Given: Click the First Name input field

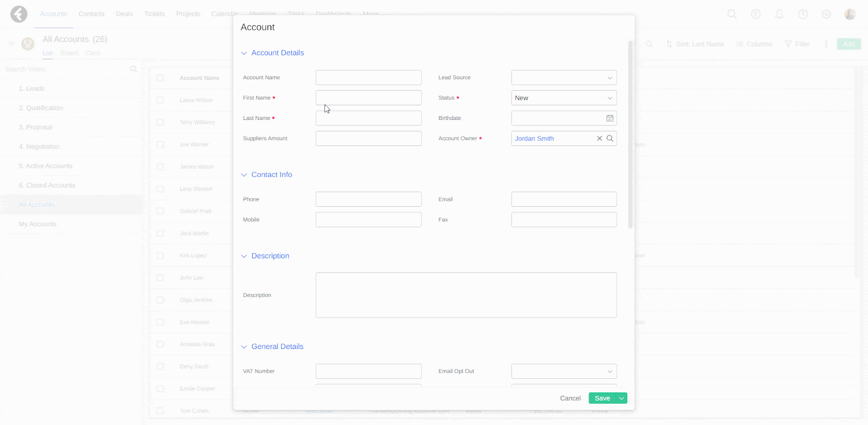Looking at the screenshot, I should [x=368, y=98].
